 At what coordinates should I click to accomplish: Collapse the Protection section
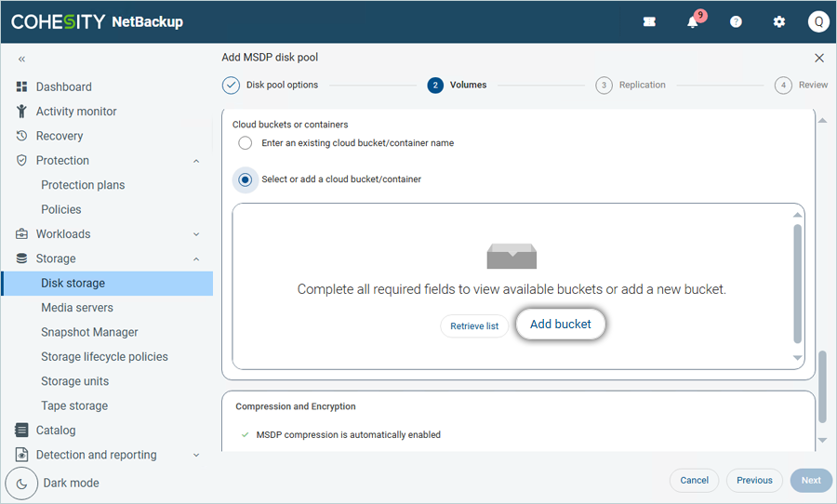pyautogui.click(x=196, y=161)
